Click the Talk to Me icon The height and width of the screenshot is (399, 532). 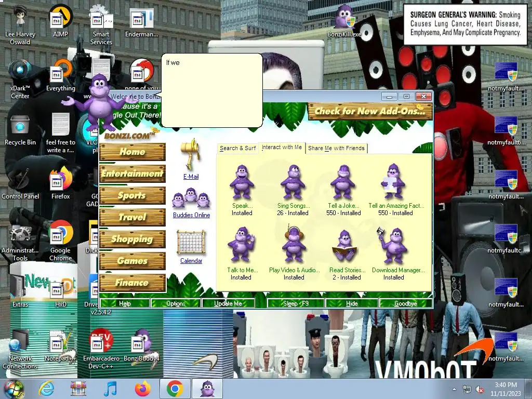[241, 246]
